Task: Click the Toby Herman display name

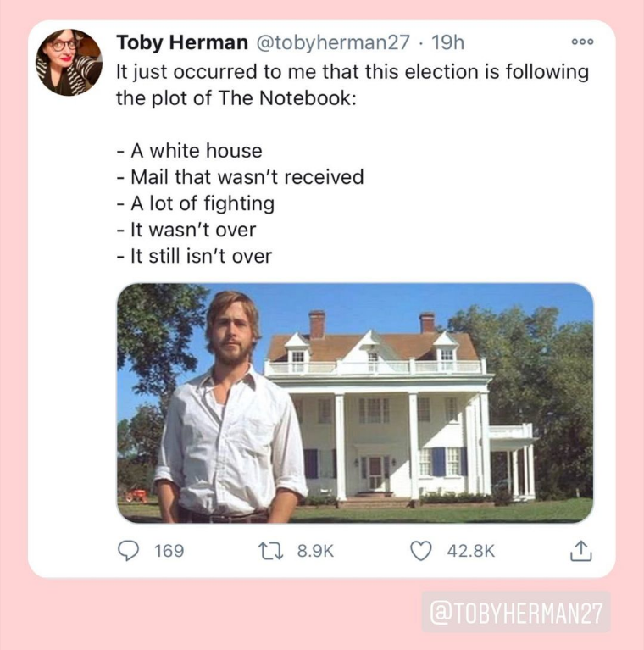Action: 182,42
